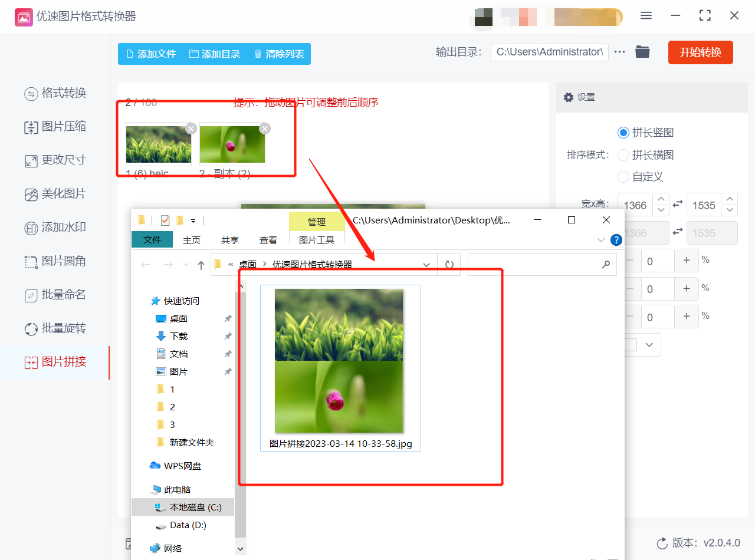
Task: Open the 更改尺寸 section
Action: tap(55, 160)
